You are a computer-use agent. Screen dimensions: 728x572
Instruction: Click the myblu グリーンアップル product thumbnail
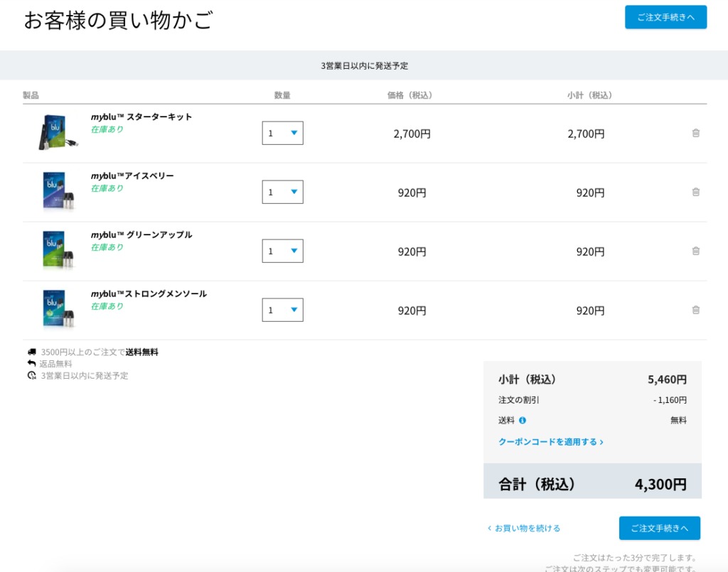point(58,251)
